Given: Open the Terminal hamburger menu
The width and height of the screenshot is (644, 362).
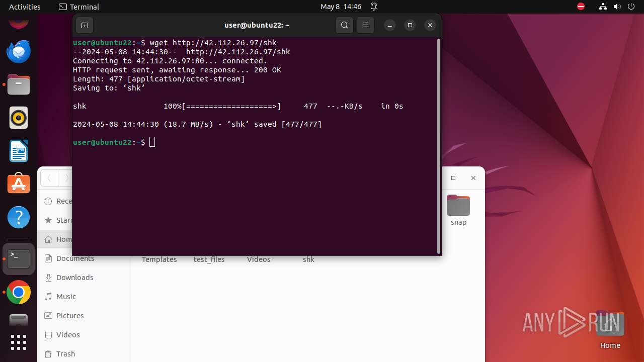Looking at the screenshot, I should (x=366, y=25).
